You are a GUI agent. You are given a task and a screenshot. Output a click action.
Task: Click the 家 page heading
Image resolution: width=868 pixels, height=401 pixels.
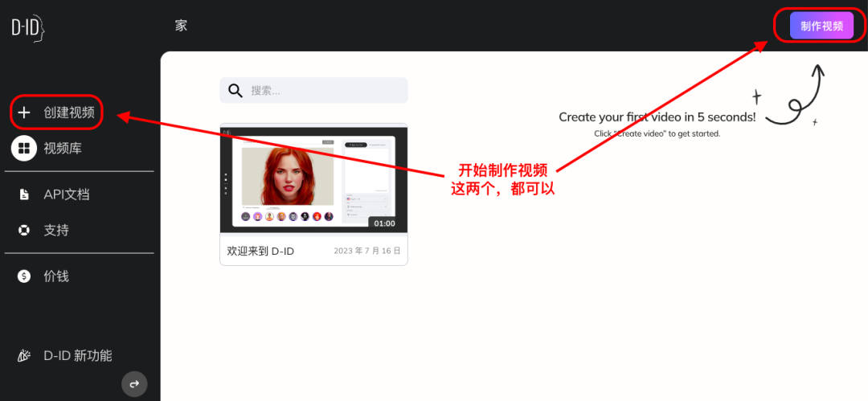pyautogui.click(x=181, y=26)
